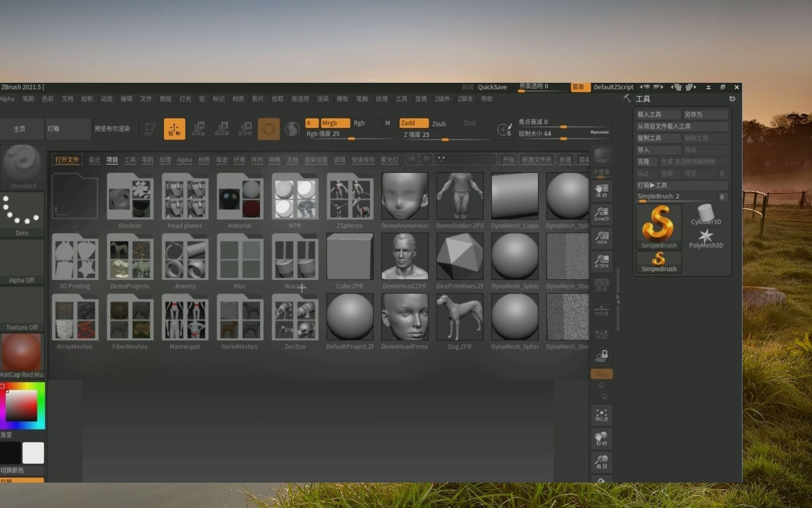Click the orange Gizmo 3D sphere icon
The width and height of the screenshot is (812, 508).
pos(269,129)
